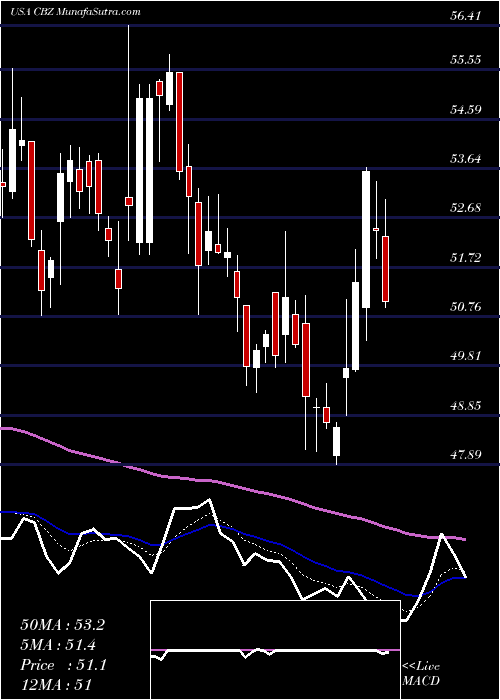500x700 pixels.
Task: Open the Live MACD inset chart panel
Action: point(275,650)
